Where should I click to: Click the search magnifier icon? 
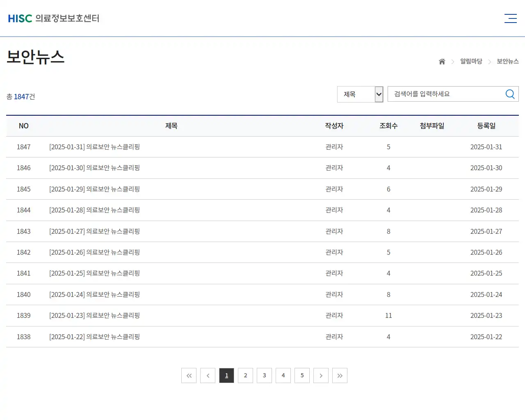click(x=510, y=94)
